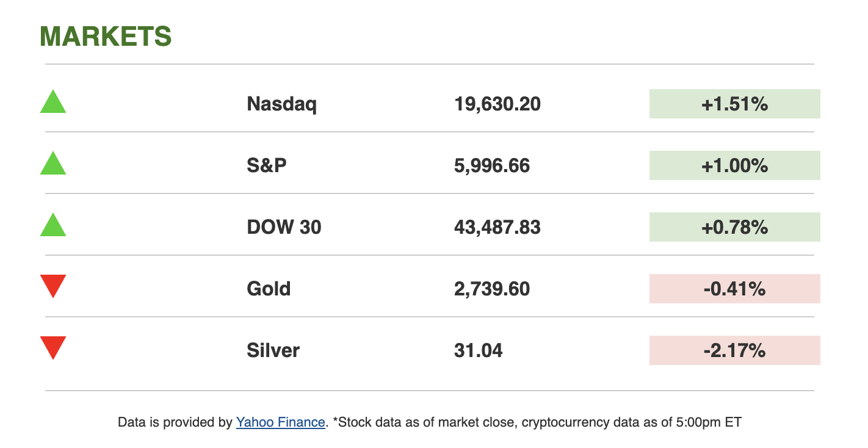This screenshot has width=868, height=448.
Task: Select the S&P index name
Action: 267,165
